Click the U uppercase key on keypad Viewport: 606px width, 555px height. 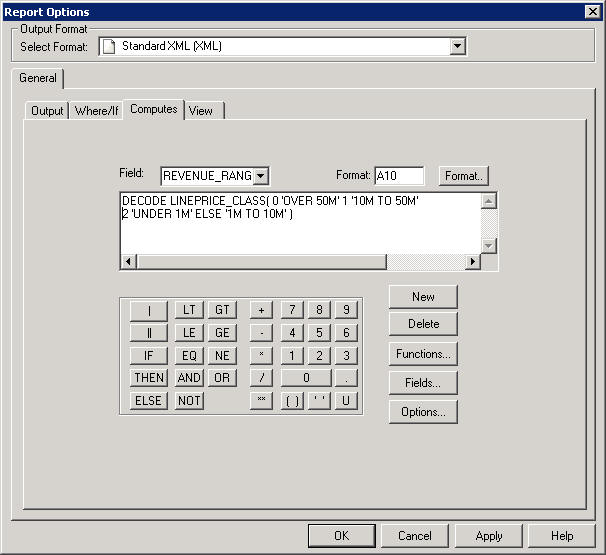tap(346, 401)
